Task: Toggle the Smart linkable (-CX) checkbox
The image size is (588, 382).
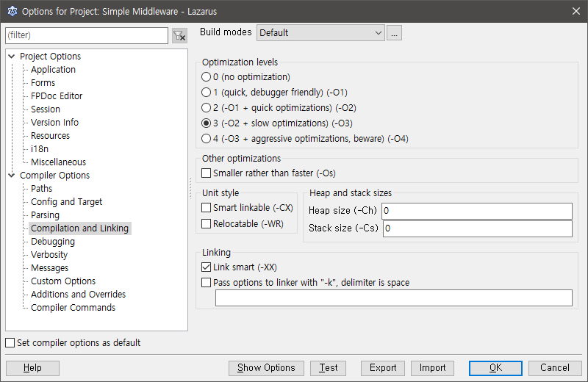Action: pyautogui.click(x=207, y=208)
